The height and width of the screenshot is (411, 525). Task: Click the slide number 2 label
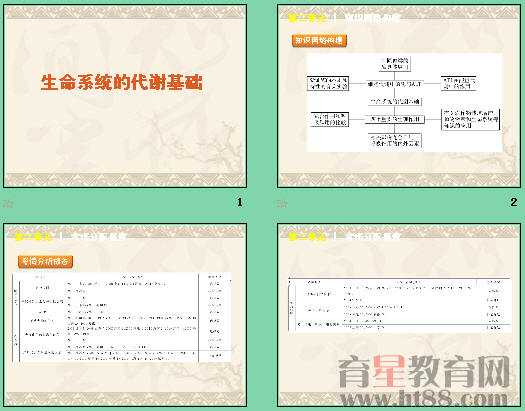[514, 202]
